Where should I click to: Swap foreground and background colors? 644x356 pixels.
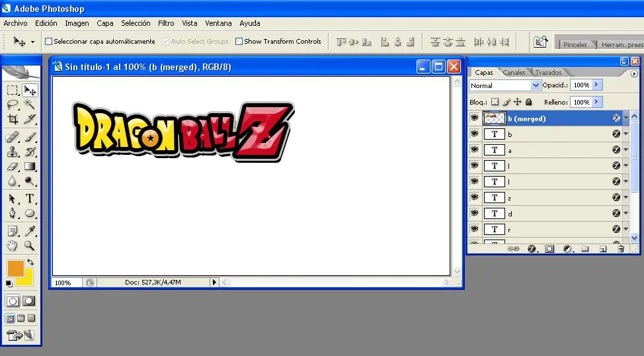(30, 262)
